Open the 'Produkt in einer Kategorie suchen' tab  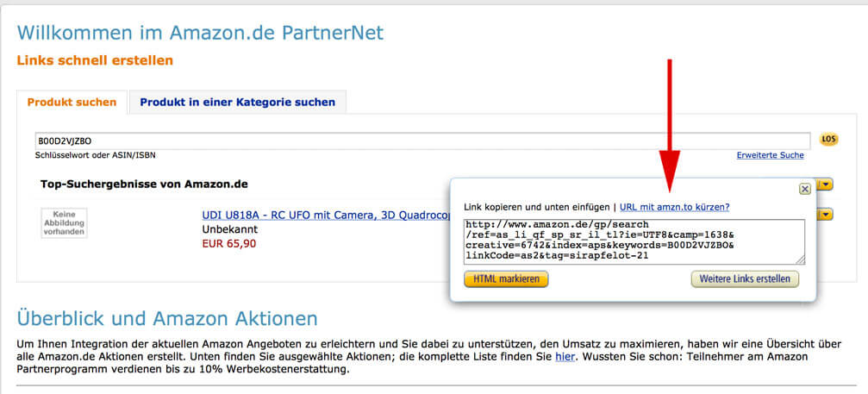(237, 102)
